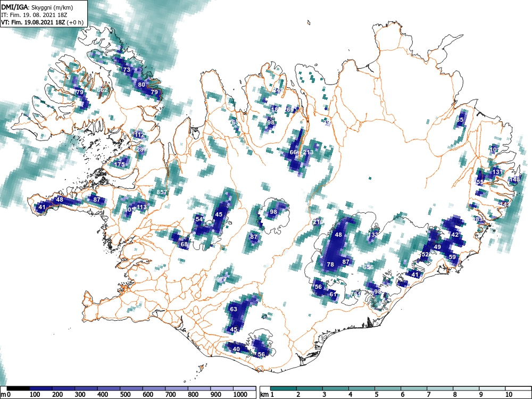Click the 'm 0' label starting the metre legend

click(5, 395)
